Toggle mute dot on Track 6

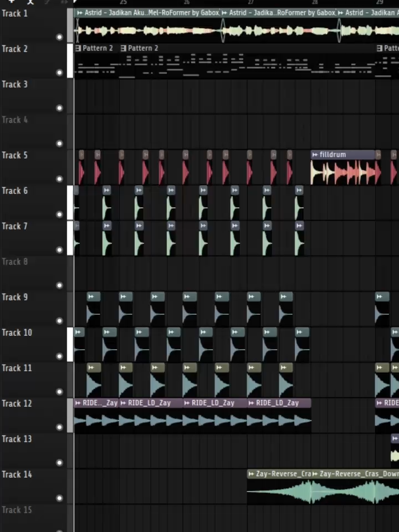[59, 214]
